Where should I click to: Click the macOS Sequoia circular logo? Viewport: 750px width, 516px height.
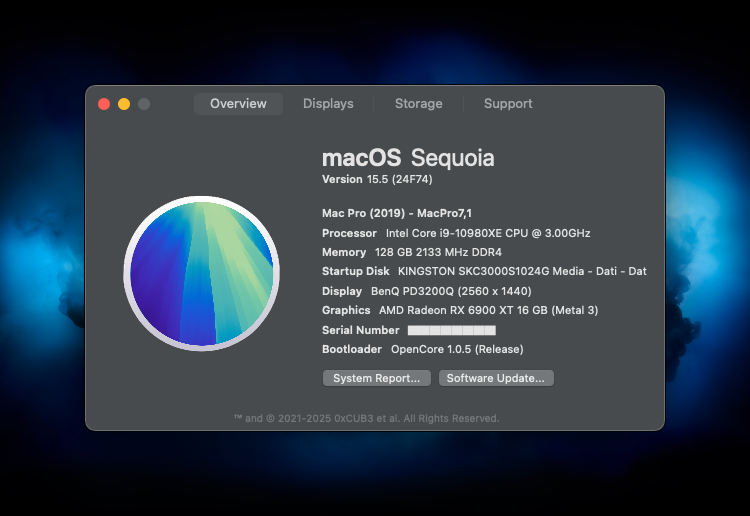tap(201, 274)
